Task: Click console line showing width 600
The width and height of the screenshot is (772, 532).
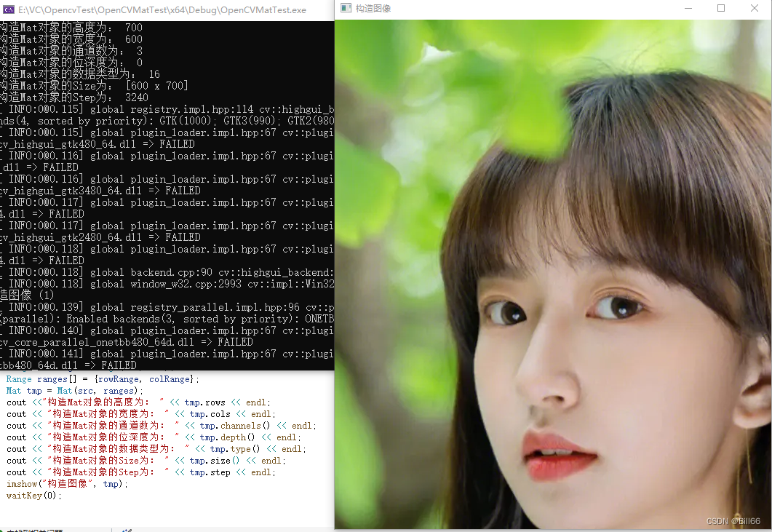Action: click(71, 39)
